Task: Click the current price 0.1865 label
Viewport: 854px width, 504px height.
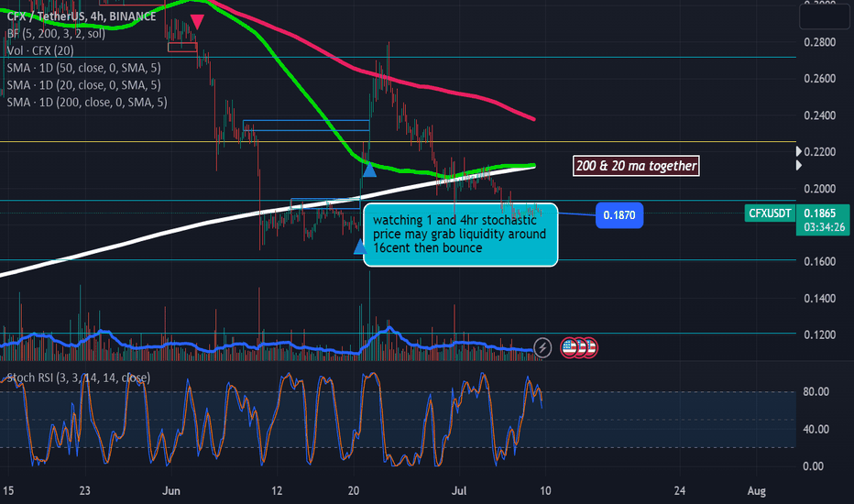Action: coord(820,213)
